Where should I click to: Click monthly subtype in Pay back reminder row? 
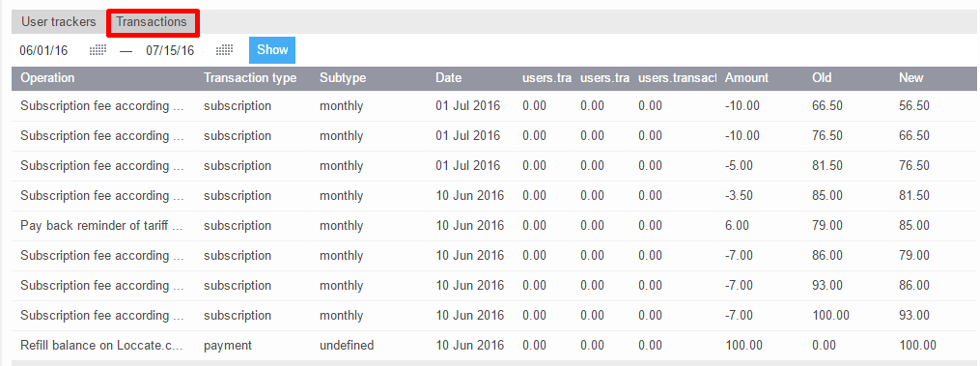(x=341, y=226)
